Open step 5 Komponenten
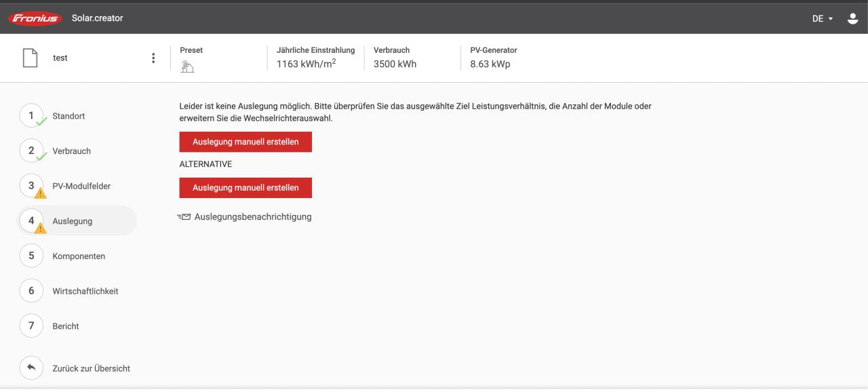This screenshot has width=868, height=392. pos(64,256)
